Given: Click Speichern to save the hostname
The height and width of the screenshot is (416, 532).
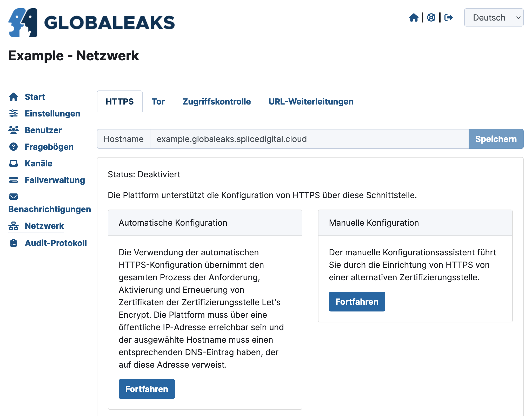Looking at the screenshot, I should tap(496, 139).
